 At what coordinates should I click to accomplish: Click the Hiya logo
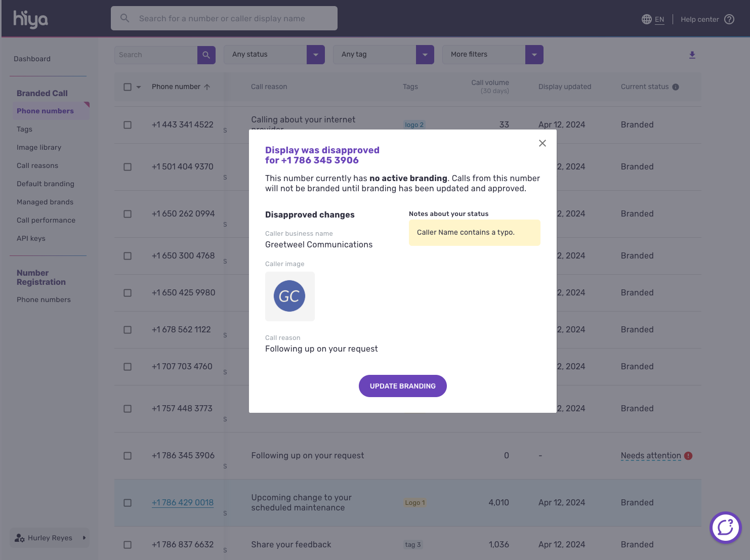tap(30, 19)
